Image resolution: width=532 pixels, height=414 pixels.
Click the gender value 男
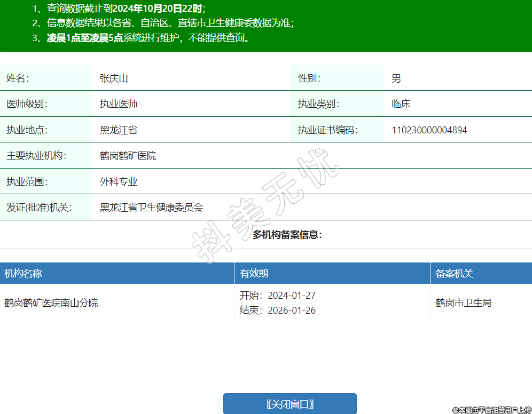coord(396,78)
